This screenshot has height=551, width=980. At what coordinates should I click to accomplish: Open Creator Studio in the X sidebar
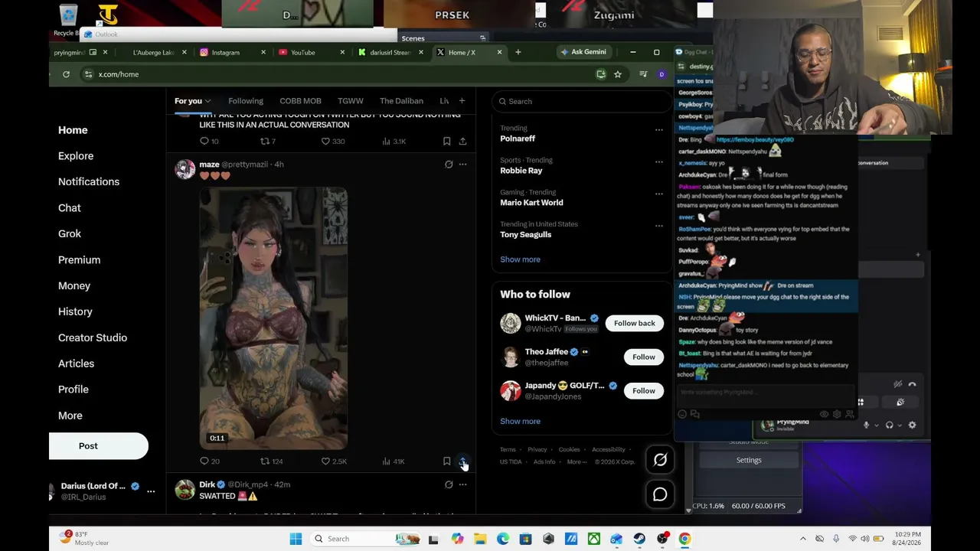click(93, 337)
